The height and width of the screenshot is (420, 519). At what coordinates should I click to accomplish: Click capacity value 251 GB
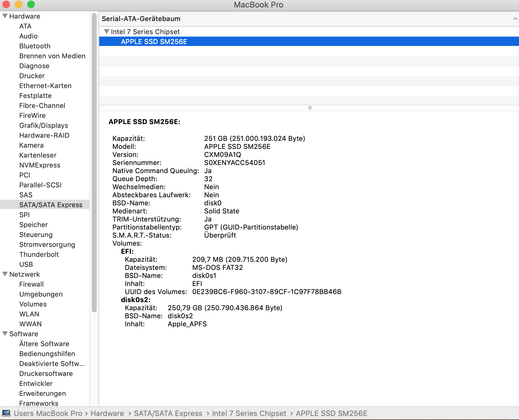click(255, 139)
